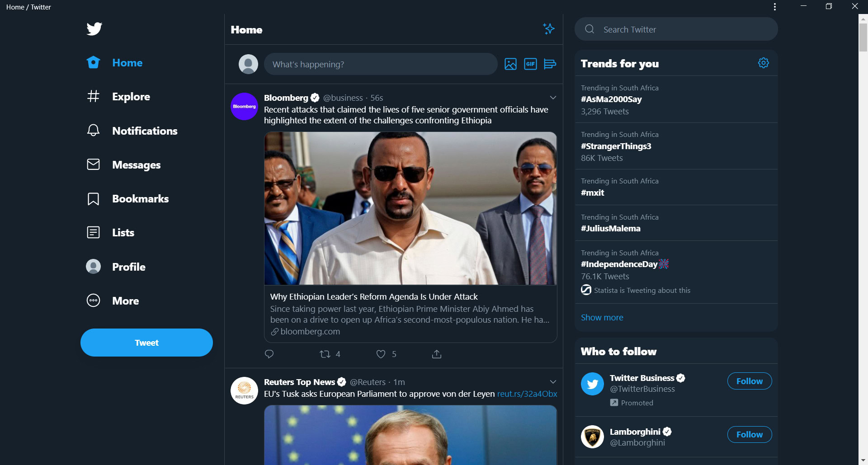
Task: Like the Bloomberg tweet
Action: tap(381, 354)
